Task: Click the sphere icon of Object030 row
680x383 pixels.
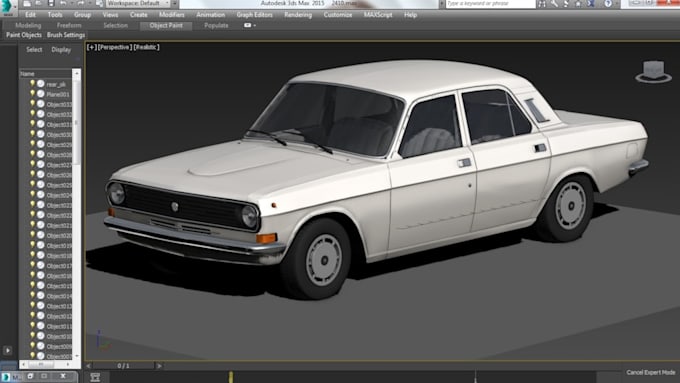Action: click(40, 134)
